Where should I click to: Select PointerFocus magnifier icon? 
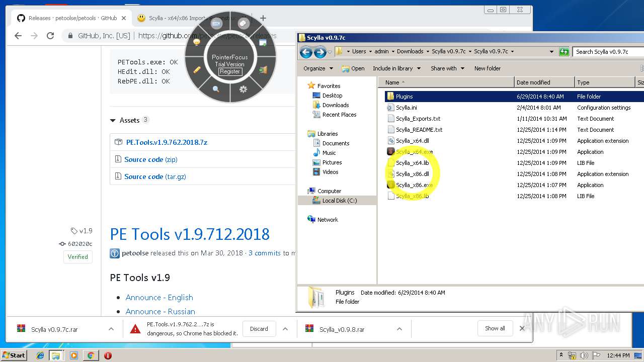216,89
